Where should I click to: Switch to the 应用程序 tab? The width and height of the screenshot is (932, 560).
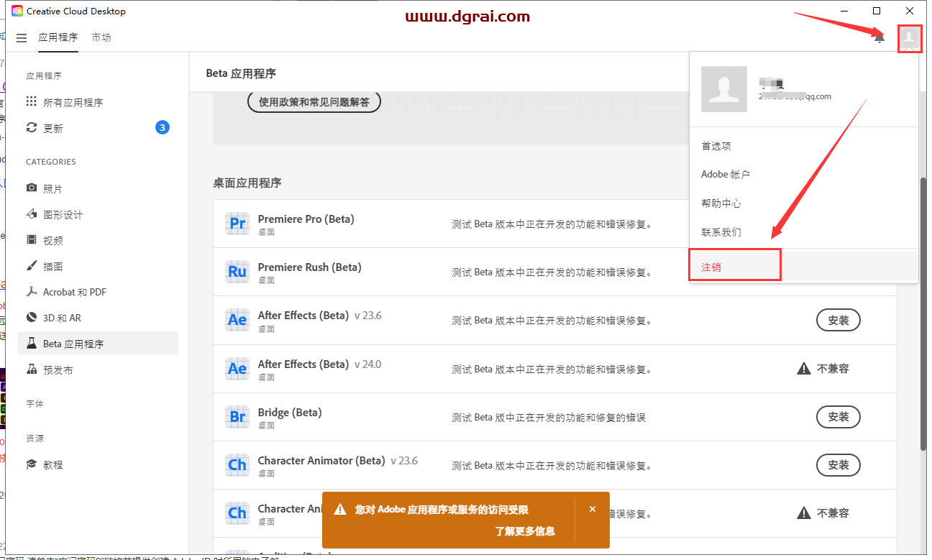(x=58, y=37)
